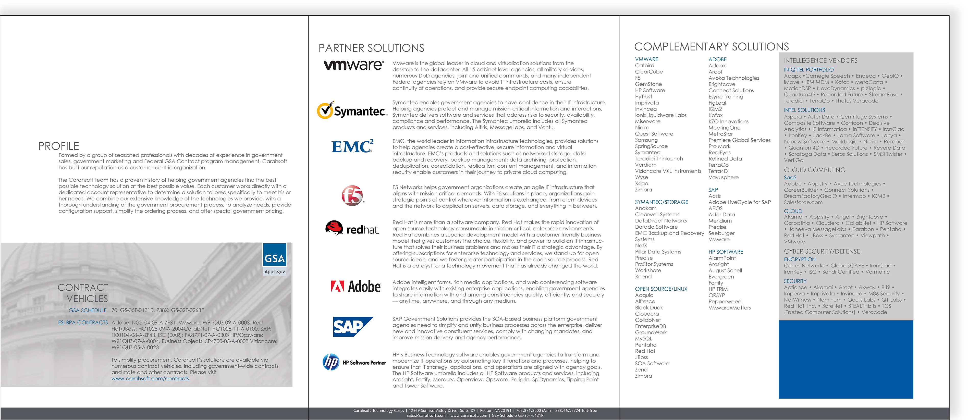Click the ESI BPA CONTRACTS label
The image size is (980, 420).
pyautogui.click(x=83, y=323)
